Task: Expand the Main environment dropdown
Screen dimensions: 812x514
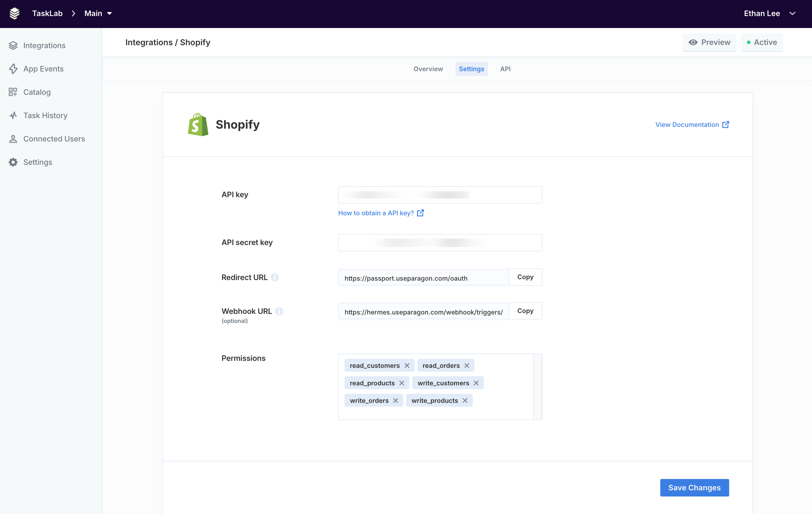Action: 98,13
